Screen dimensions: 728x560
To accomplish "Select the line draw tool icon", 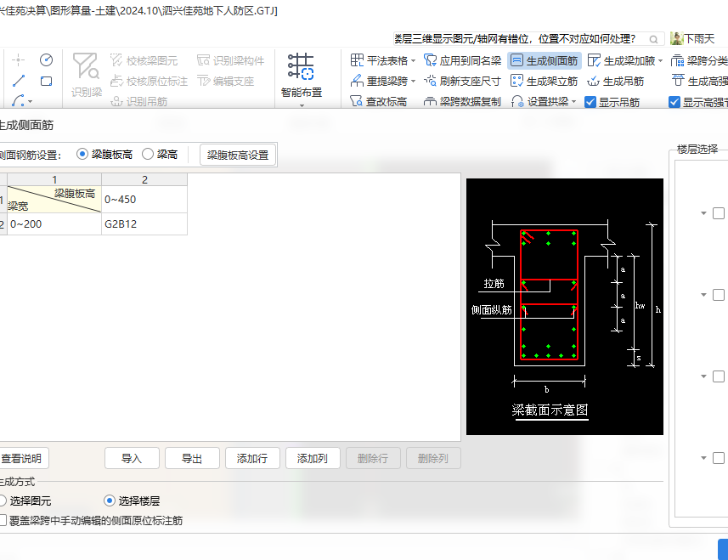I will [x=19, y=81].
